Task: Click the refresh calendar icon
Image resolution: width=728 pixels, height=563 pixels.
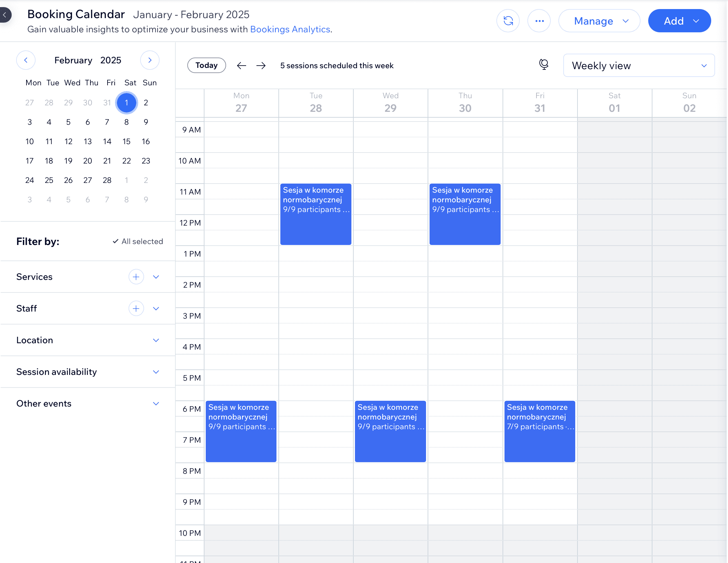Action: (508, 21)
